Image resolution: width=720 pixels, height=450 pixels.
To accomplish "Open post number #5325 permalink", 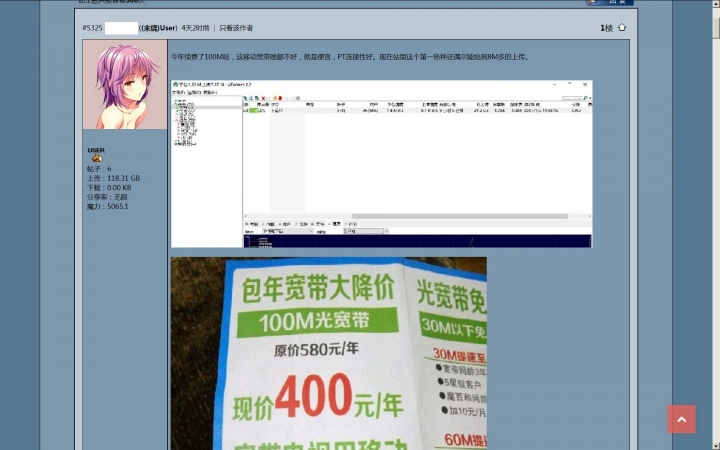I will point(92,28).
